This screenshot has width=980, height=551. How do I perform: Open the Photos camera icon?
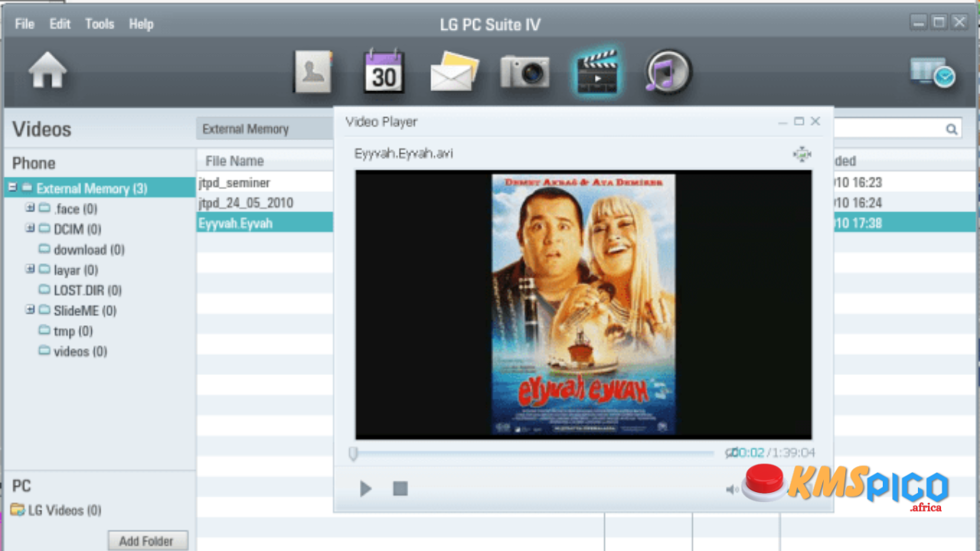click(x=524, y=73)
